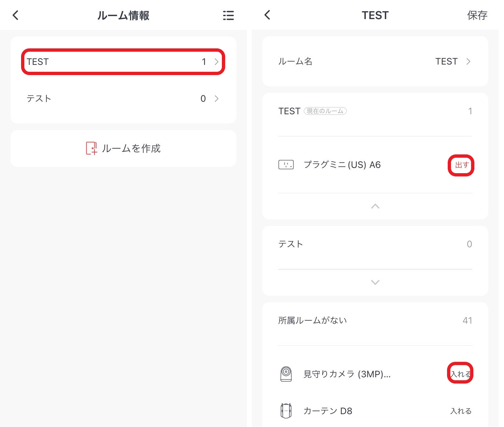The height and width of the screenshot is (427, 504).
Task: Open the list menu icon in ルーム情報
Action: click(x=228, y=15)
